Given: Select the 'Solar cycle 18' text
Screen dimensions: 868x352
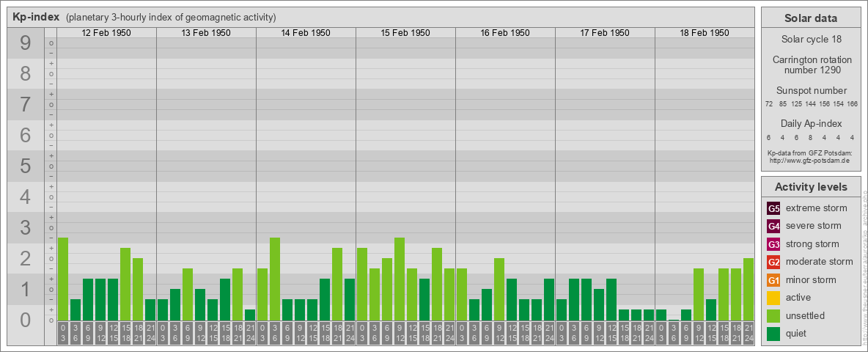Looking at the screenshot, I should [811, 40].
